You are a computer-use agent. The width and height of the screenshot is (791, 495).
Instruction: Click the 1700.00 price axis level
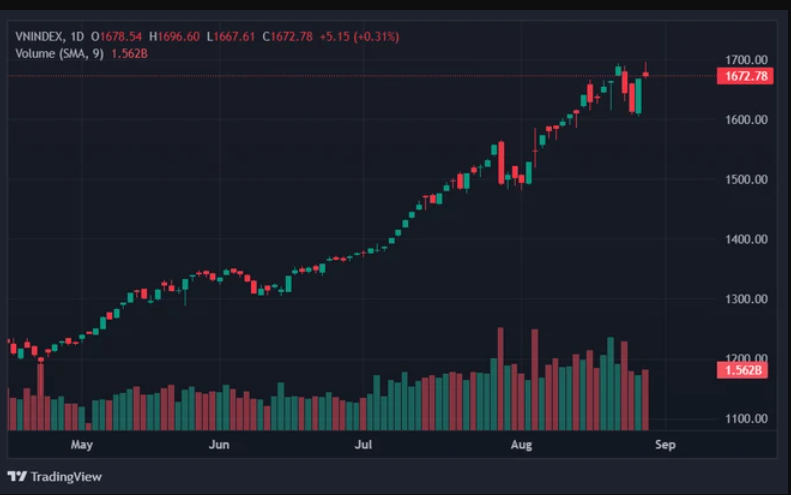[746, 60]
